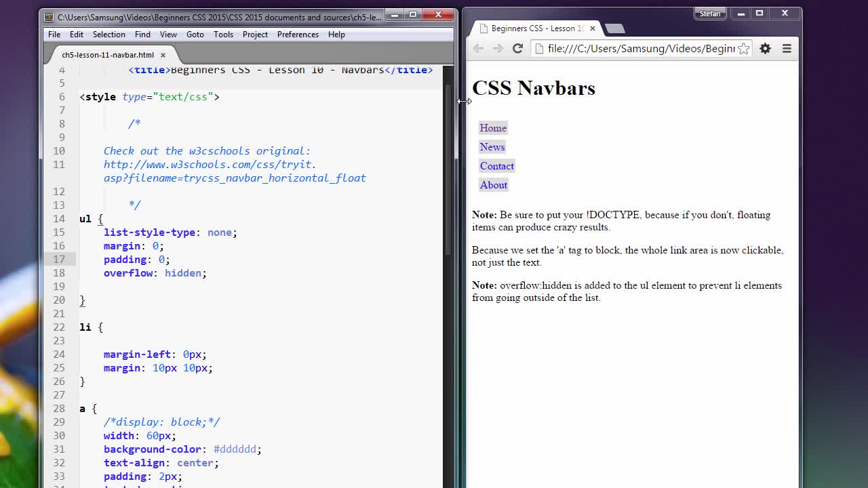Open the View menu

click(168, 35)
